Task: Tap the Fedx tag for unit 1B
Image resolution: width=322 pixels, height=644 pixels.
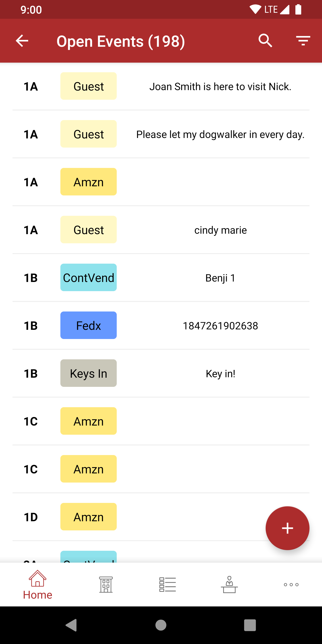Action: click(89, 325)
